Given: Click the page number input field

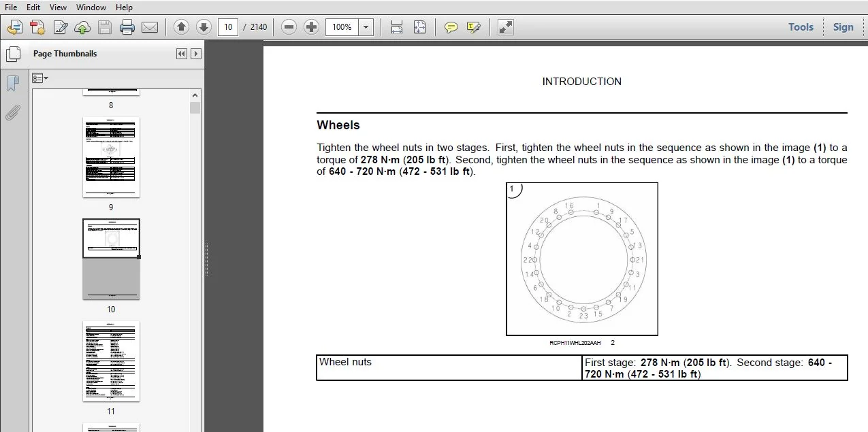Looking at the screenshot, I should coord(228,27).
